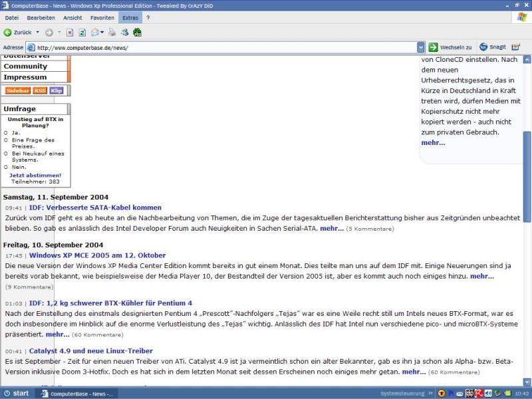Print the page with the printer icon

pyautogui.click(x=112, y=33)
